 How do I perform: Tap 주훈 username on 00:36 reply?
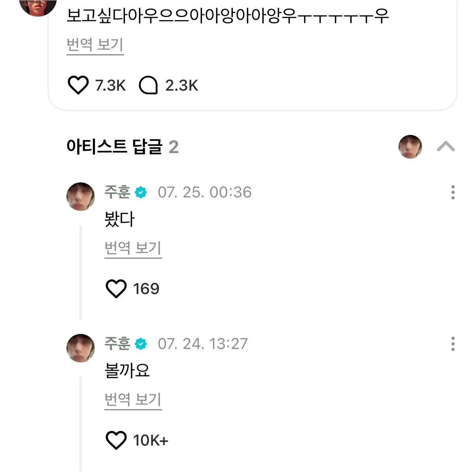117,192
